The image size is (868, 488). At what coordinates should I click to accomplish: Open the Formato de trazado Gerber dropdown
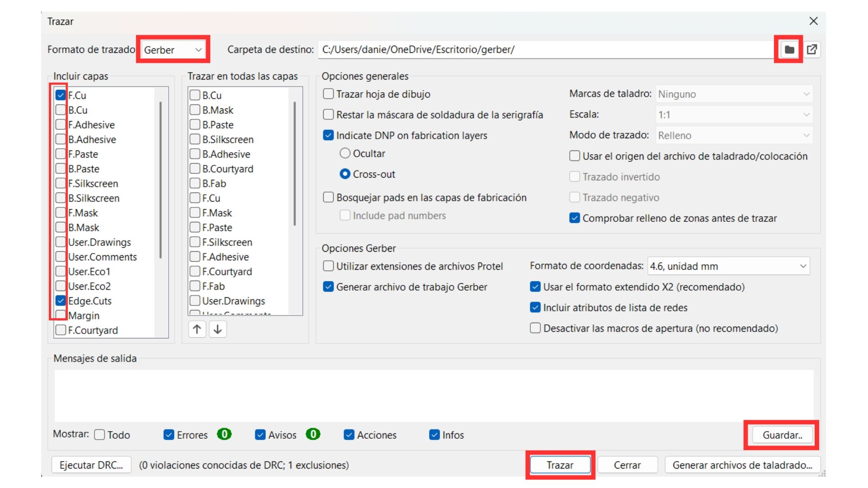tap(173, 50)
